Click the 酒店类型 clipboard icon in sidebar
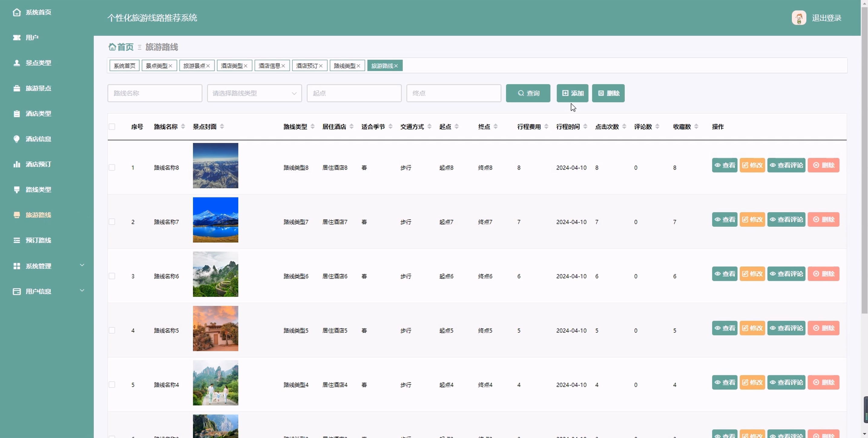Screen dimensions: 868x438 pyautogui.click(x=17, y=114)
